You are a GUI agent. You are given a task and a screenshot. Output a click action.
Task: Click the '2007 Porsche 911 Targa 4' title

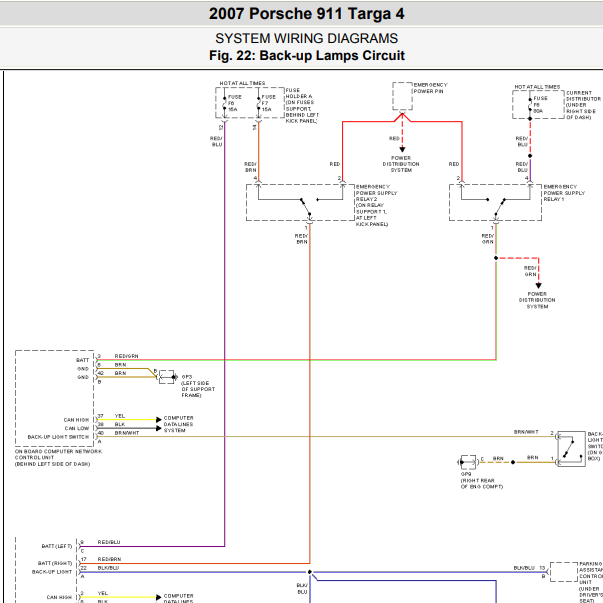pyautogui.click(x=306, y=14)
